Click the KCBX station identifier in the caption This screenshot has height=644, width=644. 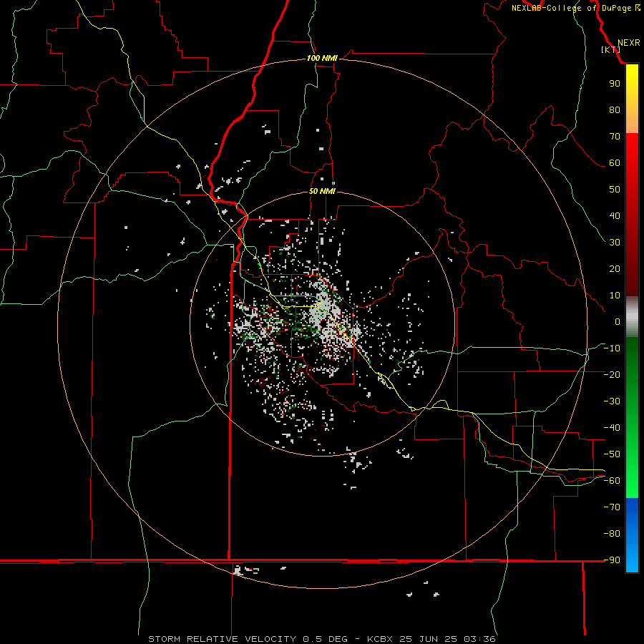[379, 639]
